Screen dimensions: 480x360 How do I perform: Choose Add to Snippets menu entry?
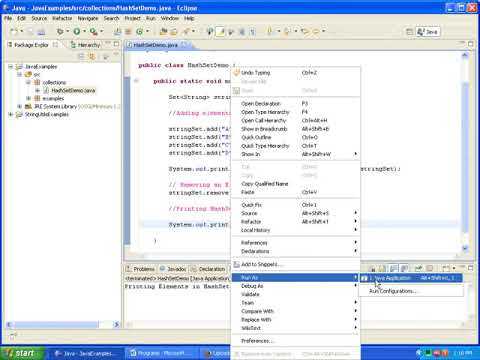click(x=295, y=264)
